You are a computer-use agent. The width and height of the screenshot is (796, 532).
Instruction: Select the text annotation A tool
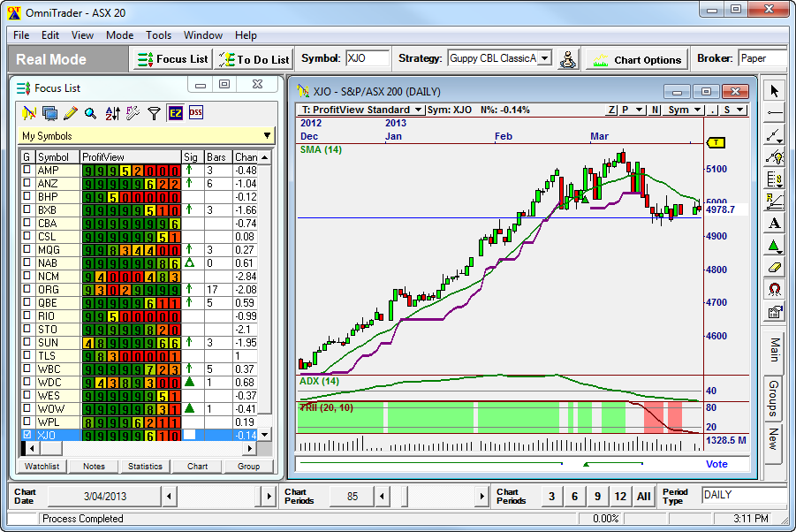[x=774, y=224]
